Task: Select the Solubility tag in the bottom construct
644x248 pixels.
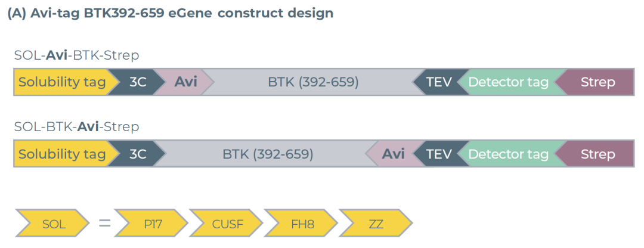Action: (x=61, y=154)
